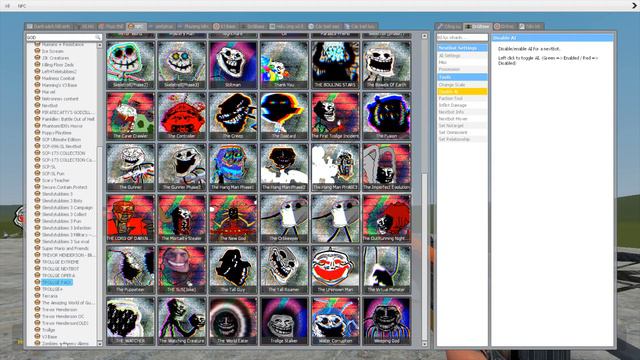Select the TROLLGE EXTREME category
640x360 pixels.
[x=60, y=262]
